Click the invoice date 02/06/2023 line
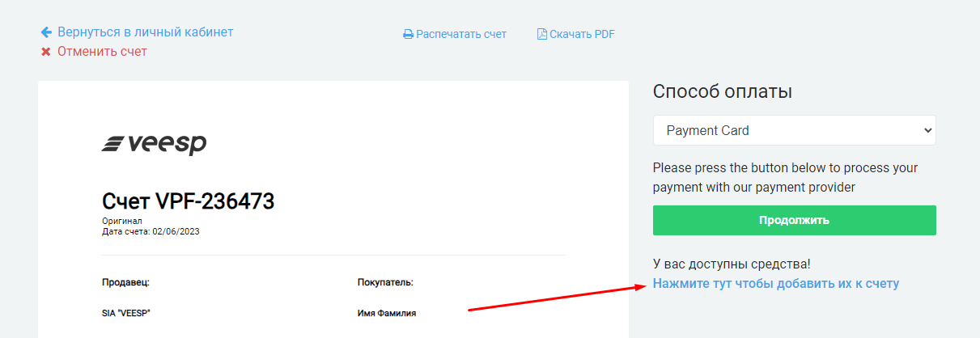980x338 pixels. point(151,231)
